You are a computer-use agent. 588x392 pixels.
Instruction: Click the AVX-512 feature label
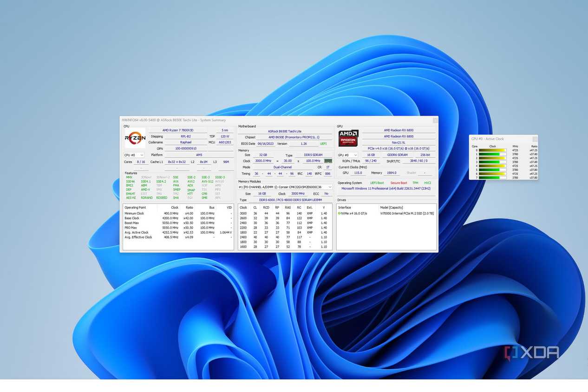(207, 182)
